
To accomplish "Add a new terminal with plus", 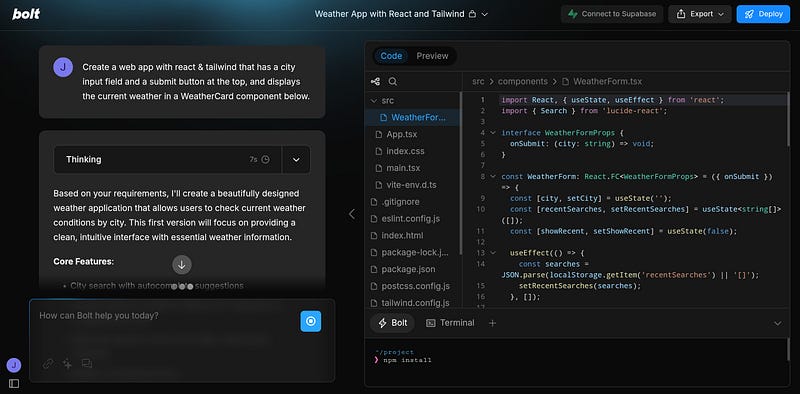I will click(492, 323).
